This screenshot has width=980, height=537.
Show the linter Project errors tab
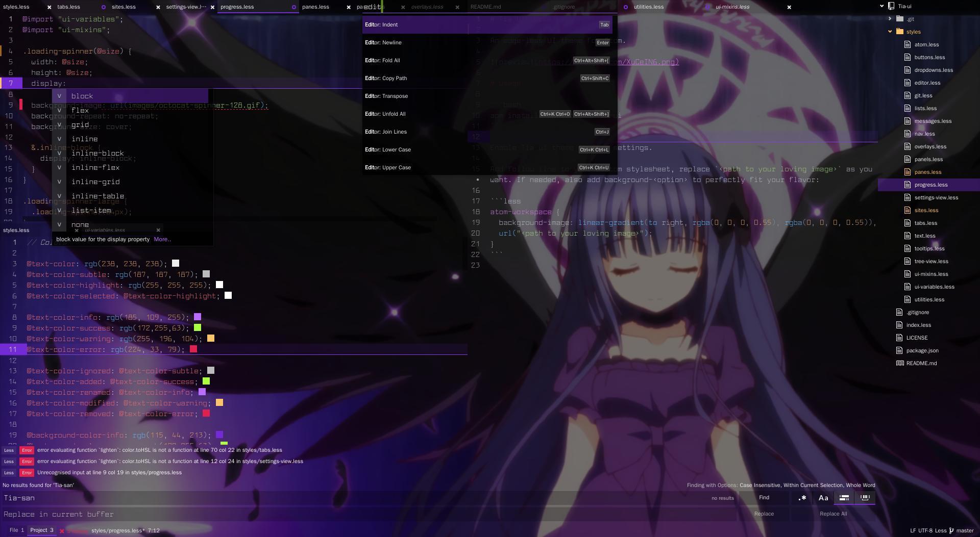pyautogui.click(x=42, y=530)
